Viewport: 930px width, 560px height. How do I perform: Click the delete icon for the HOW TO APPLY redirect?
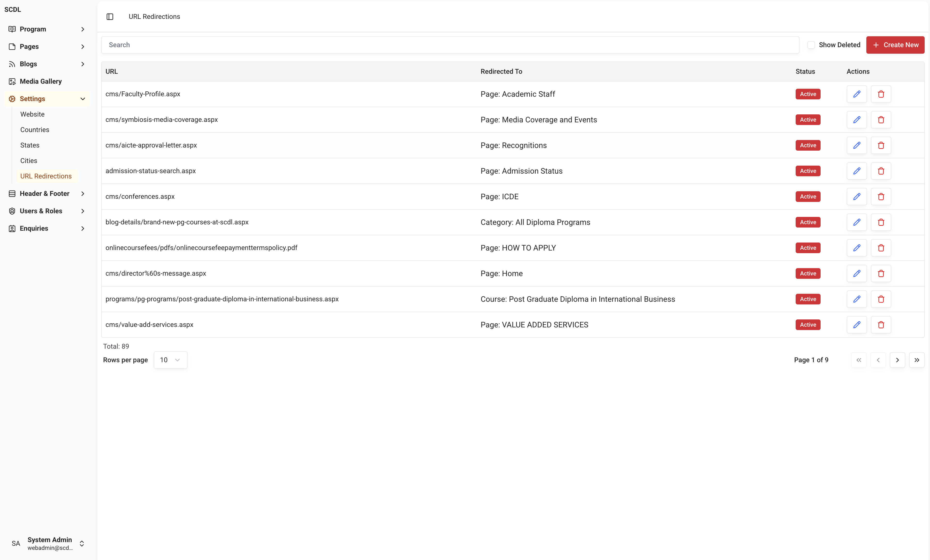[x=881, y=248]
